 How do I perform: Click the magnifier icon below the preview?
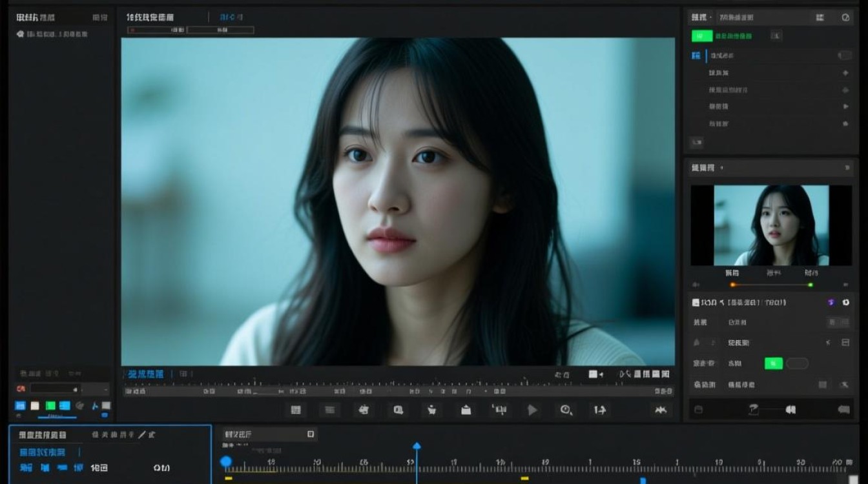click(398, 410)
